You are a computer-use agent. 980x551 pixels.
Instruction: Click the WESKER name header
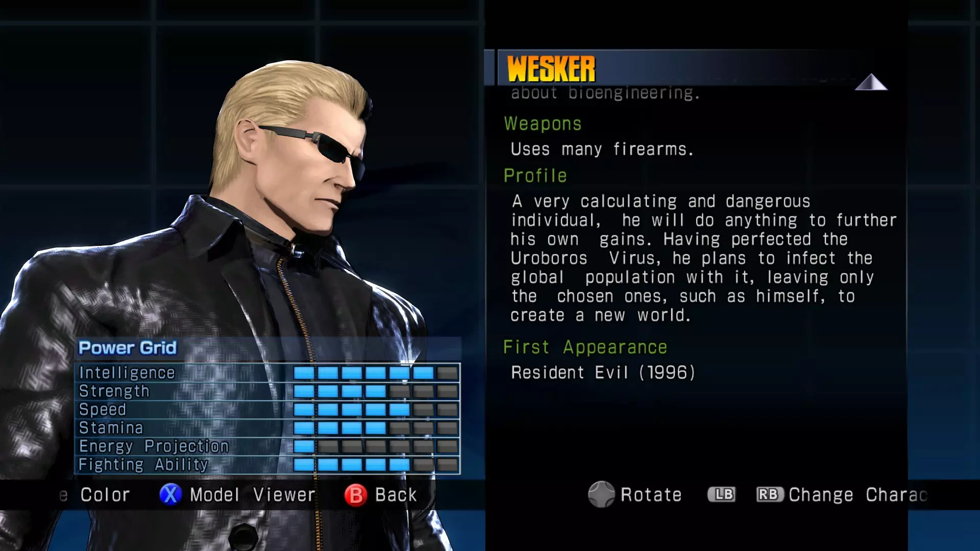click(551, 69)
